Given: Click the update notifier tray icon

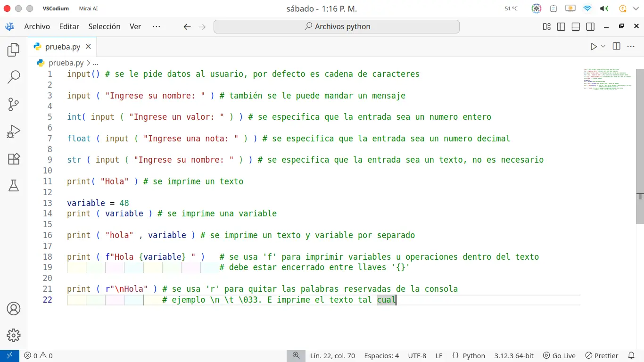Looking at the screenshot, I should (623, 8).
